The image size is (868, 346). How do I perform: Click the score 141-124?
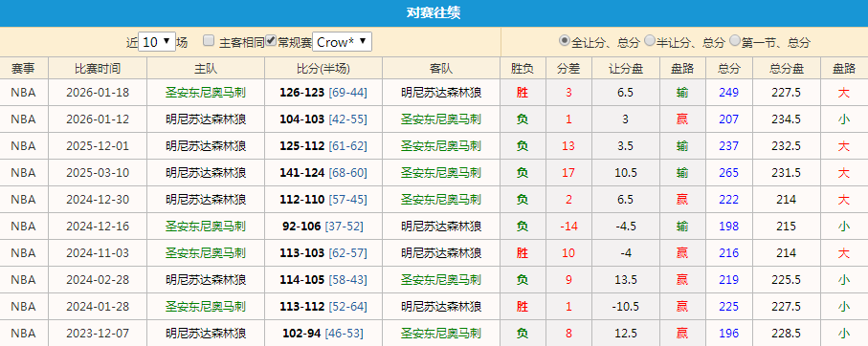[x=301, y=172]
